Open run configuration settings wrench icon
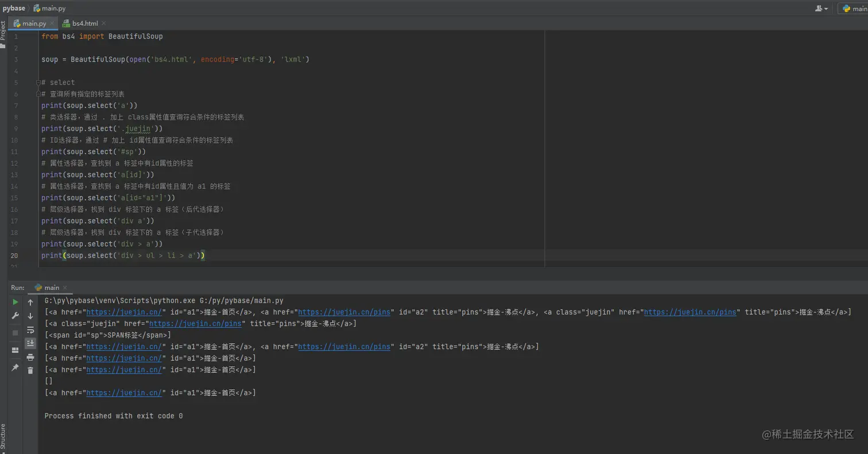Viewport: 868px width, 454px height. tap(15, 316)
